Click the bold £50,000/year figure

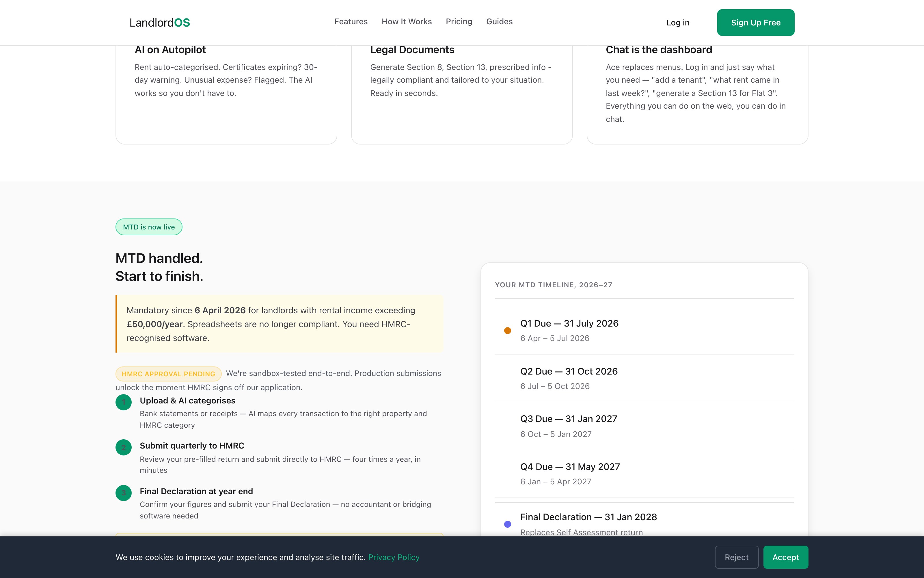[x=155, y=324]
